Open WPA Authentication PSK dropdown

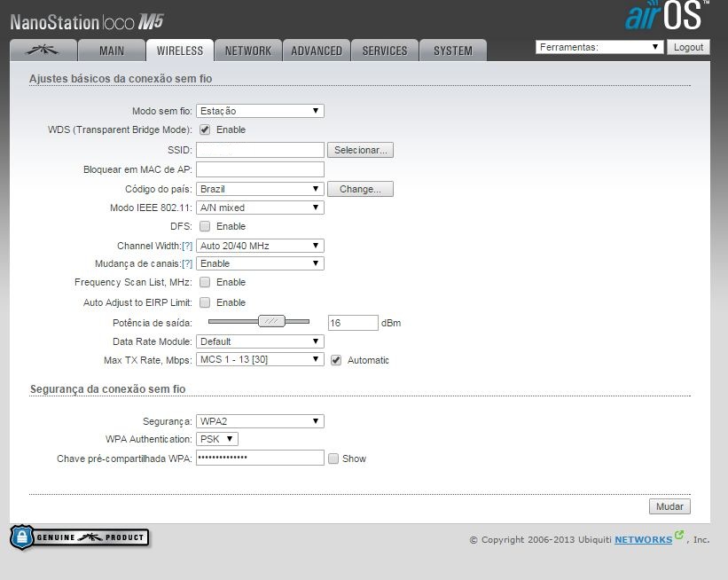pos(217,439)
